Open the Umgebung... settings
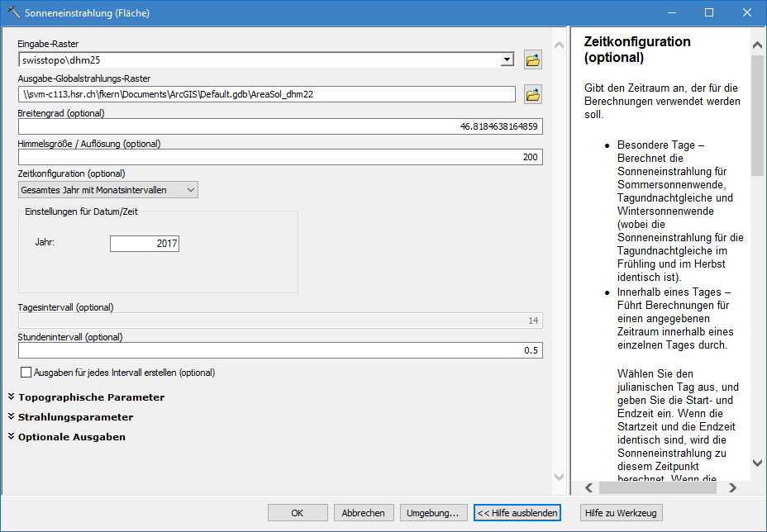767x532 pixels. pyautogui.click(x=435, y=513)
